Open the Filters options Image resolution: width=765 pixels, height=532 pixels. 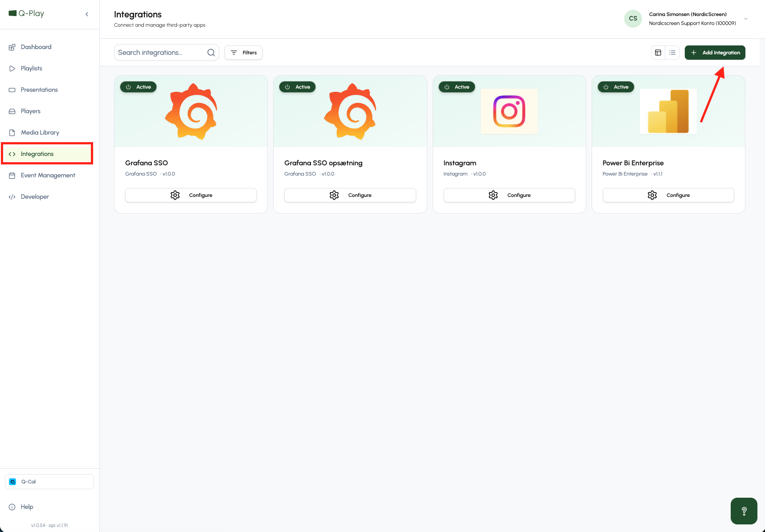tap(243, 53)
